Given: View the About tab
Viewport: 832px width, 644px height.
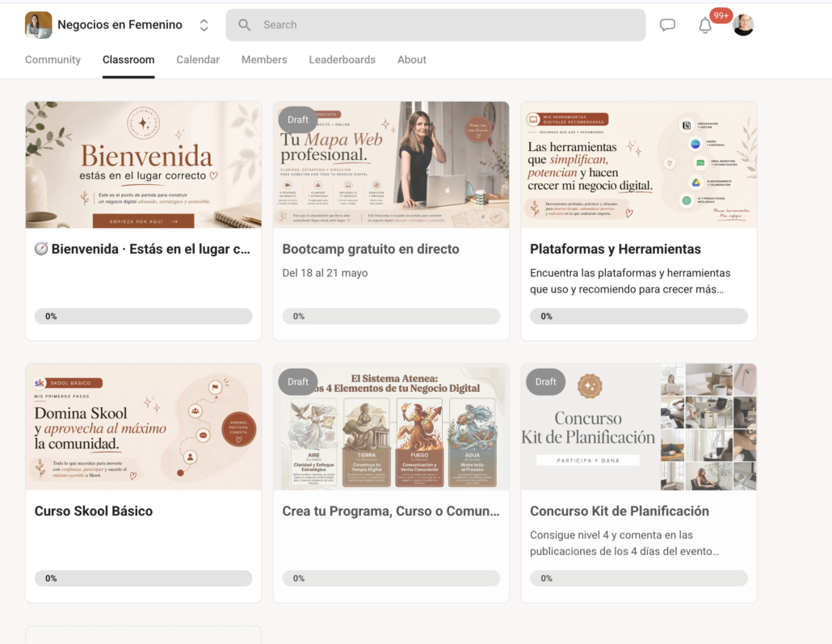Looking at the screenshot, I should (412, 60).
